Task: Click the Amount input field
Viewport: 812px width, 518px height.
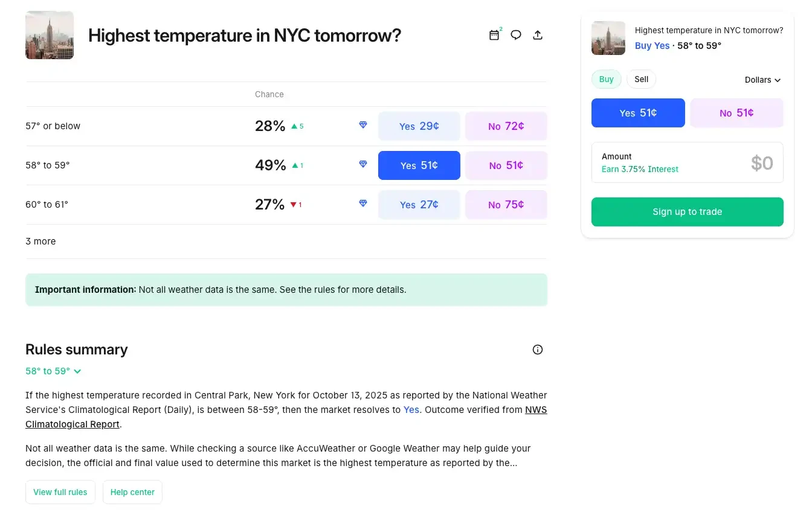Action: (687, 162)
